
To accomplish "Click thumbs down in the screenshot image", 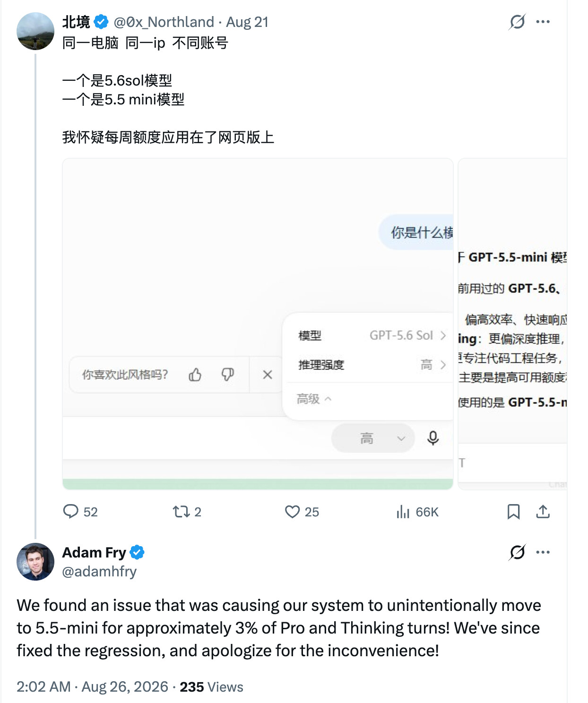I will coord(228,375).
